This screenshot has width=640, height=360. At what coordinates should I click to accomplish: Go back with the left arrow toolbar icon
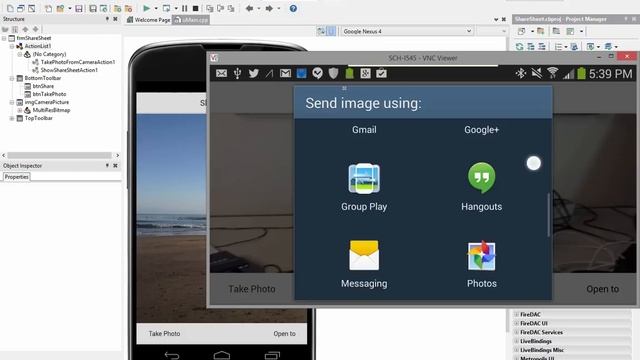coord(249,8)
